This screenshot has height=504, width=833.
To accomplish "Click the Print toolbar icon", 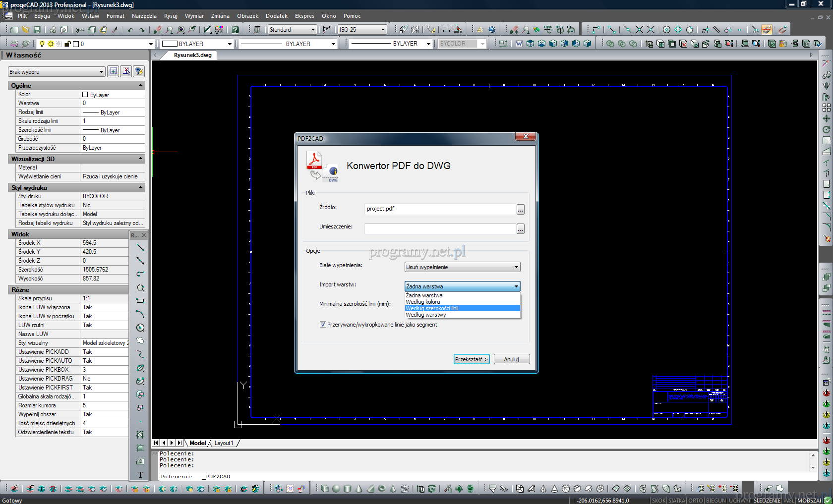I will (x=53, y=30).
